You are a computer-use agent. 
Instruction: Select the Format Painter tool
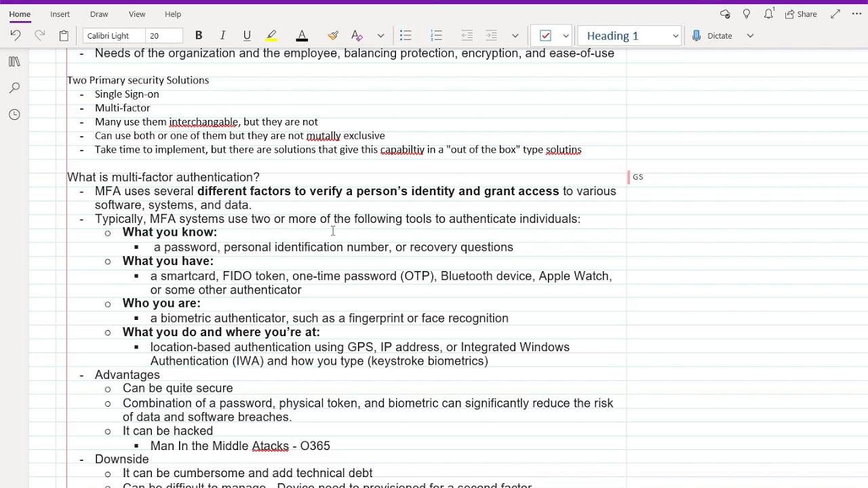click(x=333, y=35)
